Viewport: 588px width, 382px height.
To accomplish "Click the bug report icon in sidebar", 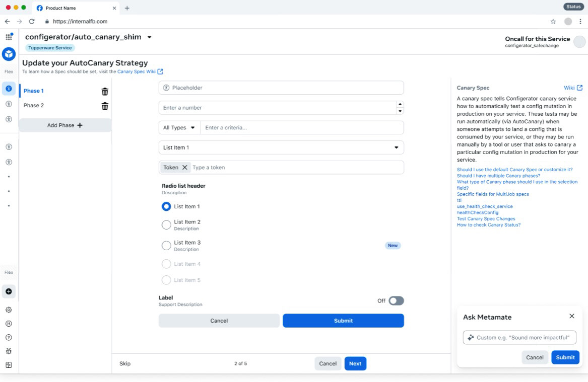I will pyautogui.click(x=9, y=351).
